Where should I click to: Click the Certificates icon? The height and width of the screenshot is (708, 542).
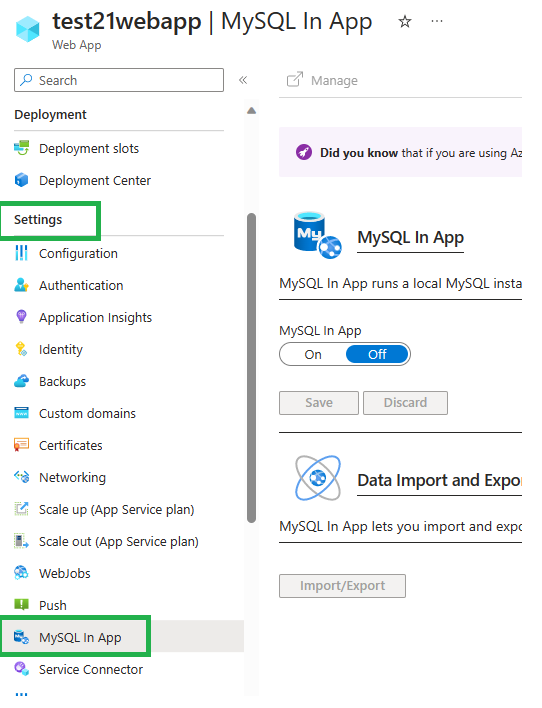[21, 445]
